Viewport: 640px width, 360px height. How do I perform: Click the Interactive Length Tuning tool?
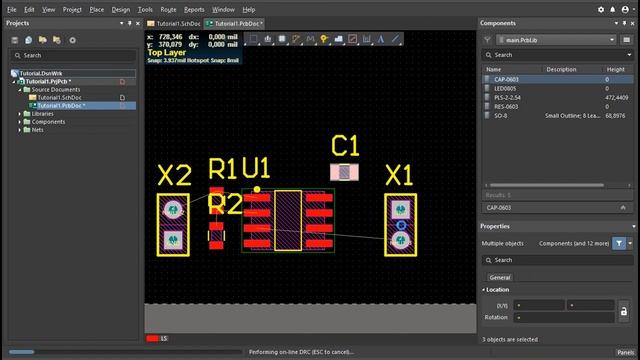click(x=310, y=39)
